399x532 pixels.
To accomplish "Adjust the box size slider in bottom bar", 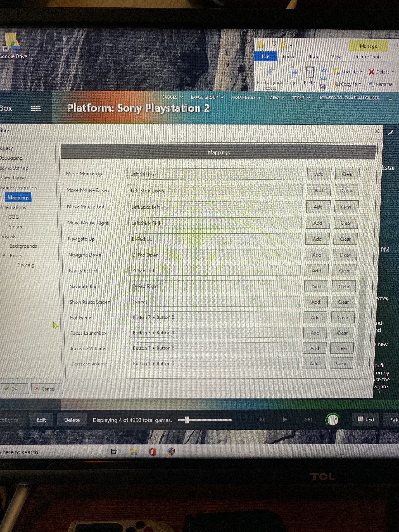I will [187, 420].
